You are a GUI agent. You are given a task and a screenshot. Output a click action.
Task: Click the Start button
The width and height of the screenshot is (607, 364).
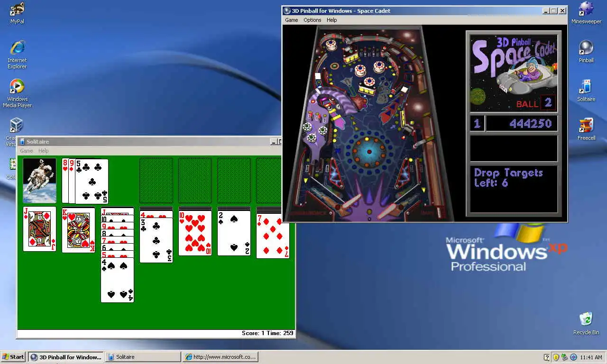pyautogui.click(x=13, y=357)
